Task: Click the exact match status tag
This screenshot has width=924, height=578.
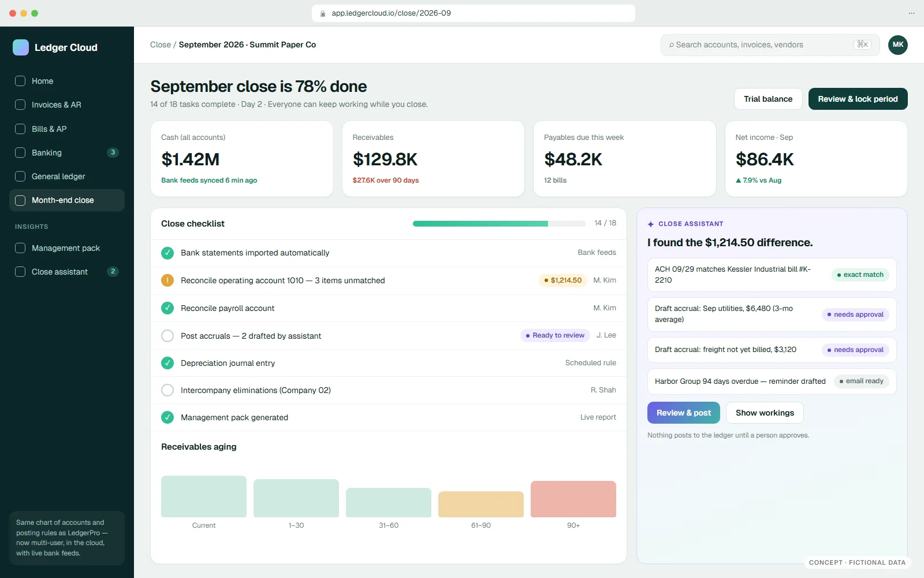Action: point(860,275)
